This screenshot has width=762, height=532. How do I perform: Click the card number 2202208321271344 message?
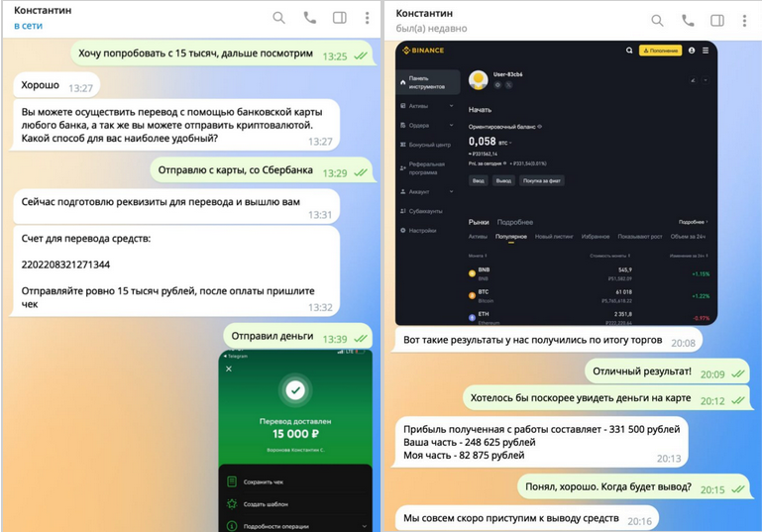pyautogui.click(x=65, y=265)
